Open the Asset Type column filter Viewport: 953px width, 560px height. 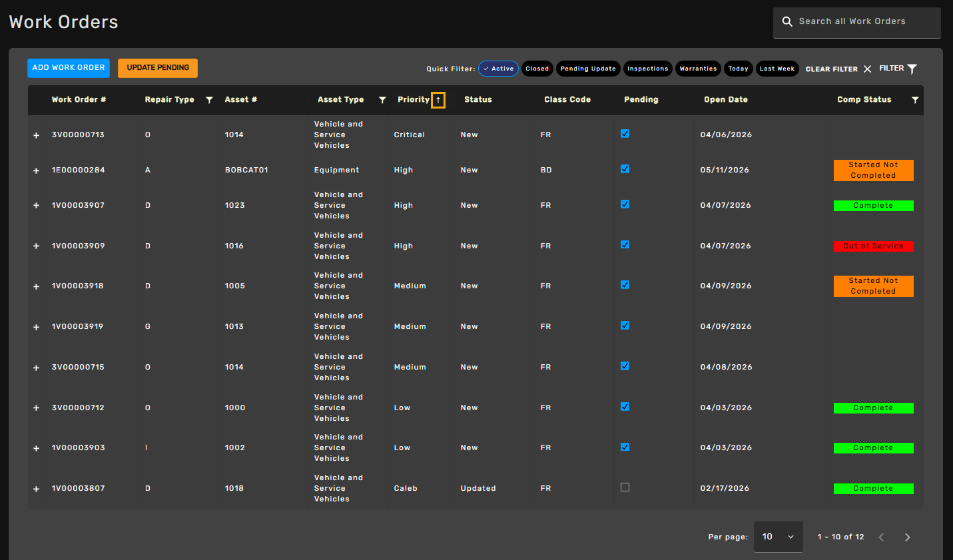pos(382,100)
